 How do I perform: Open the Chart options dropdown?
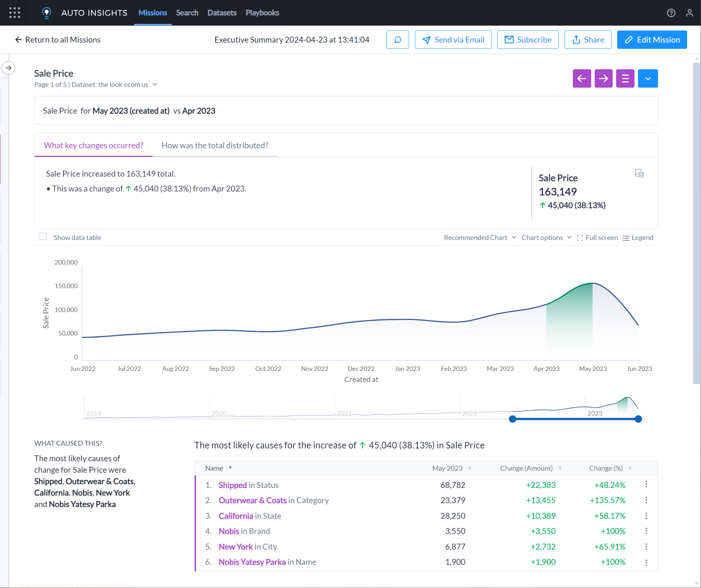[x=546, y=238]
